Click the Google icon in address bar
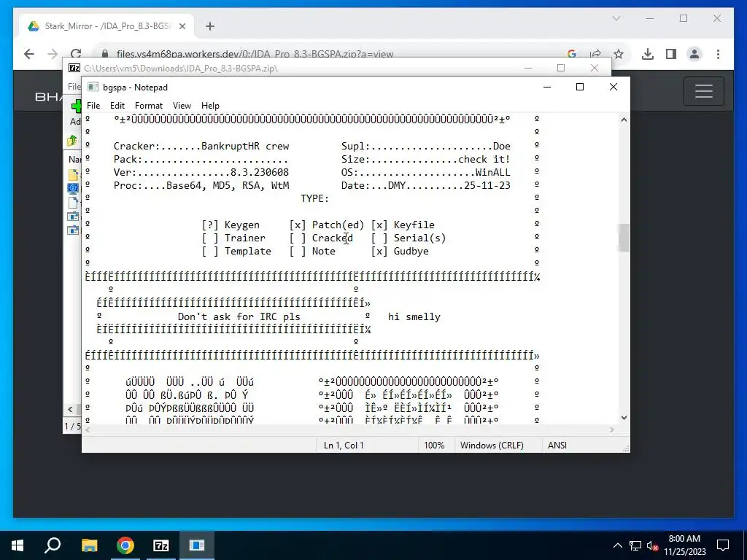The image size is (747, 560). (572, 54)
